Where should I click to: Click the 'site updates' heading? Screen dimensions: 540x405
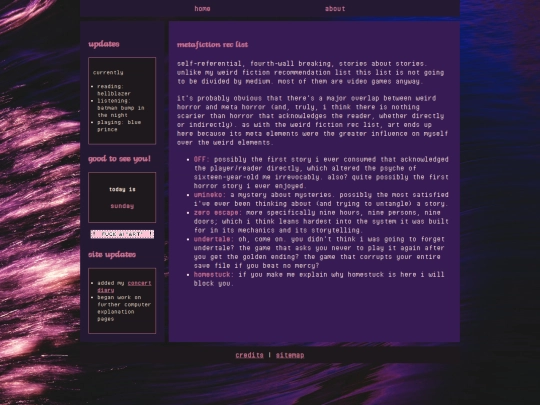coord(112,254)
